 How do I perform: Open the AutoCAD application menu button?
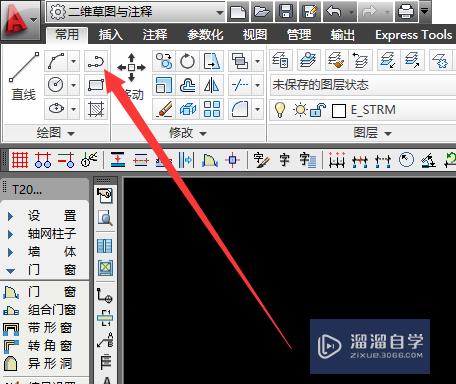tap(20, 21)
